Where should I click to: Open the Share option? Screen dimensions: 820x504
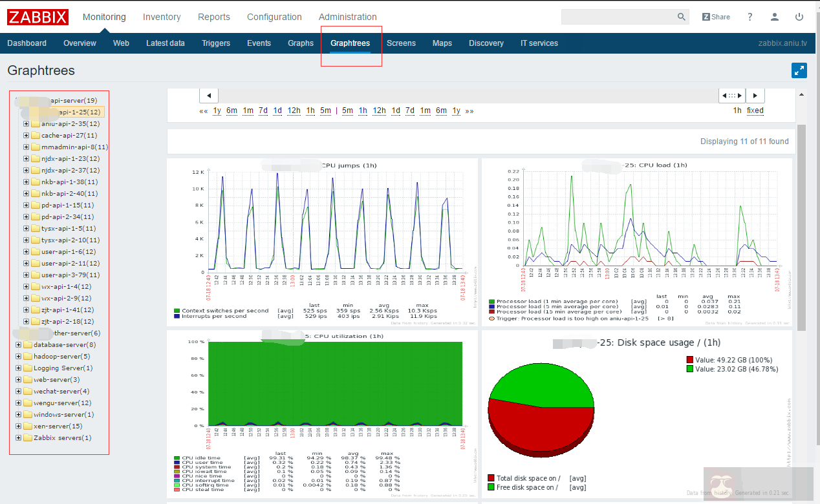(x=716, y=16)
